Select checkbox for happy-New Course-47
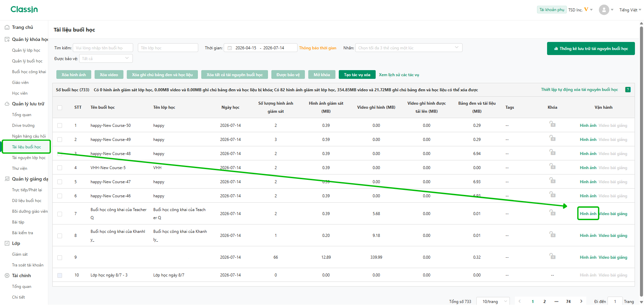 point(60,182)
